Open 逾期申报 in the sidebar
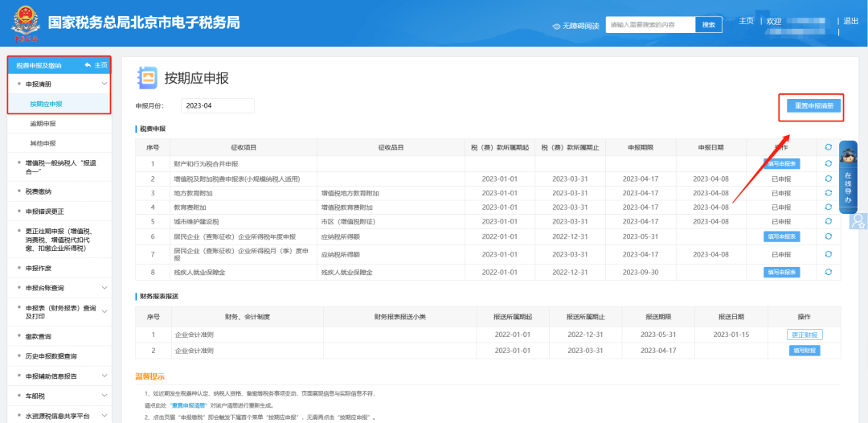Viewport: 868px width, 423px height. pos(43,124)
